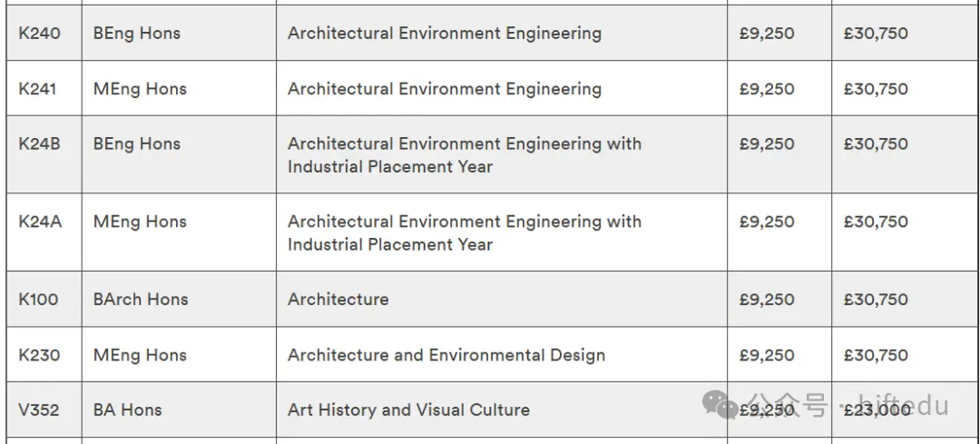The height and width of the screenshot is (444, 980).
Task: Click course code K241
Action: coord(37,89)
